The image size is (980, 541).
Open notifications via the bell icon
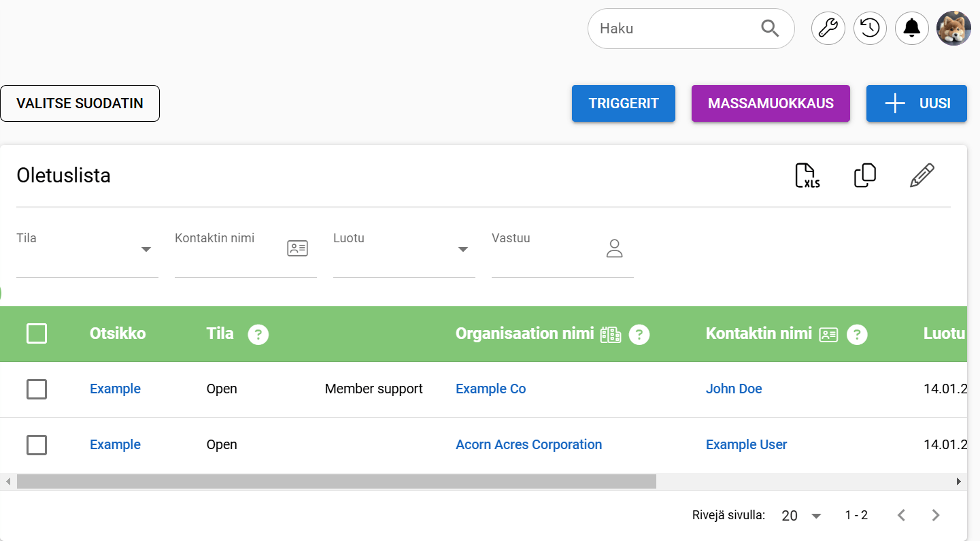pos(912,28)
